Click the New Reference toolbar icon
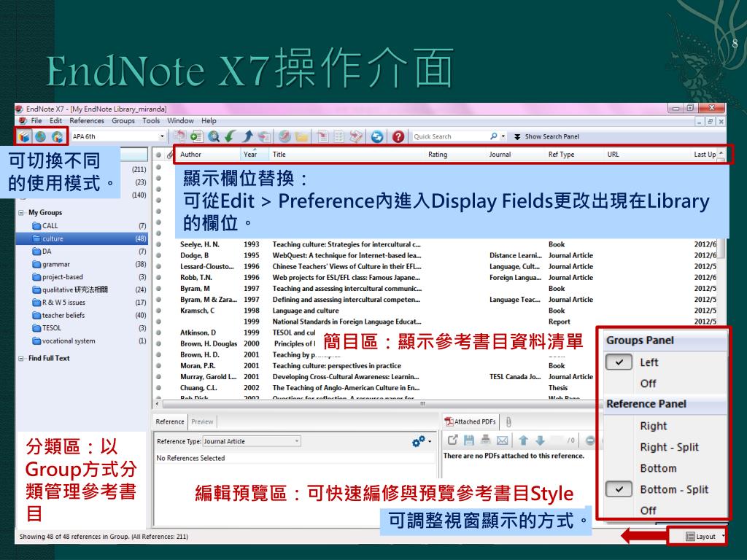This screenshot has height=560, width=747. 196,136
